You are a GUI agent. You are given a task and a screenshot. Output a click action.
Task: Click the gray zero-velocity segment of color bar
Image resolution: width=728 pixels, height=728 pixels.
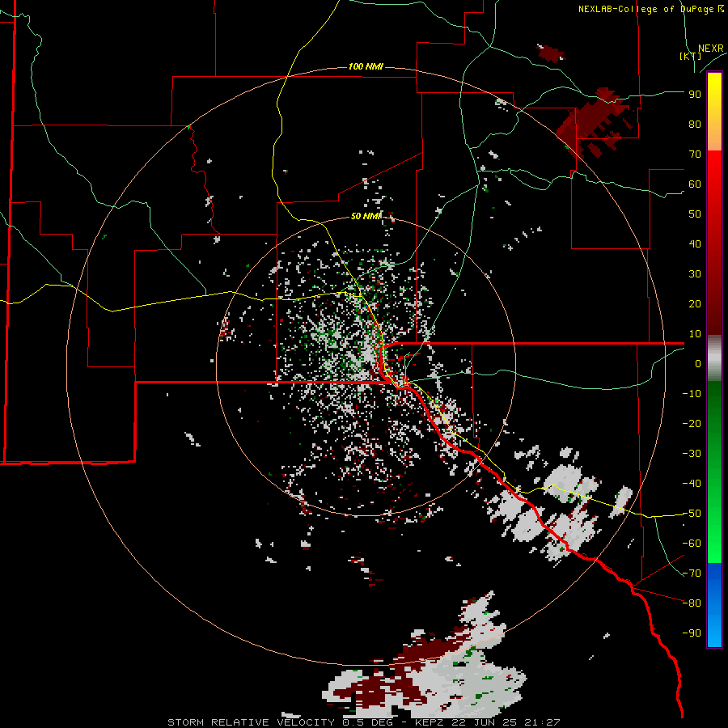(x=714, y=358)
